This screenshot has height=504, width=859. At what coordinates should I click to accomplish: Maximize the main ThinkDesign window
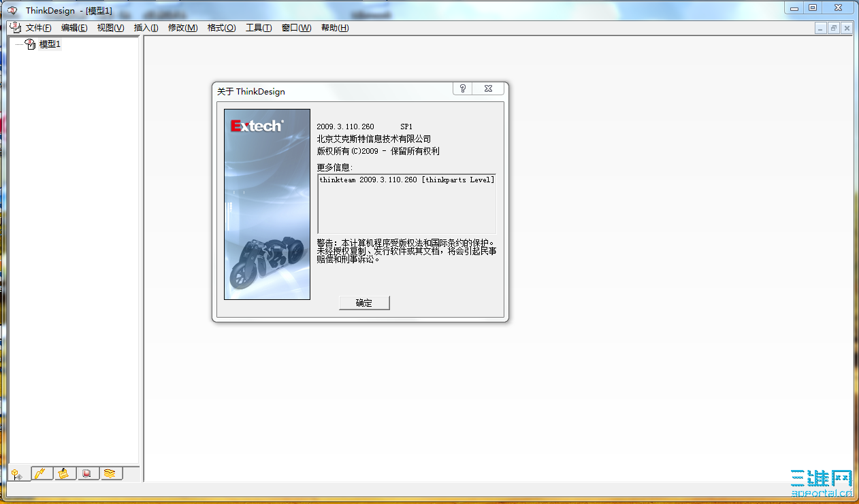pos(813,7)
